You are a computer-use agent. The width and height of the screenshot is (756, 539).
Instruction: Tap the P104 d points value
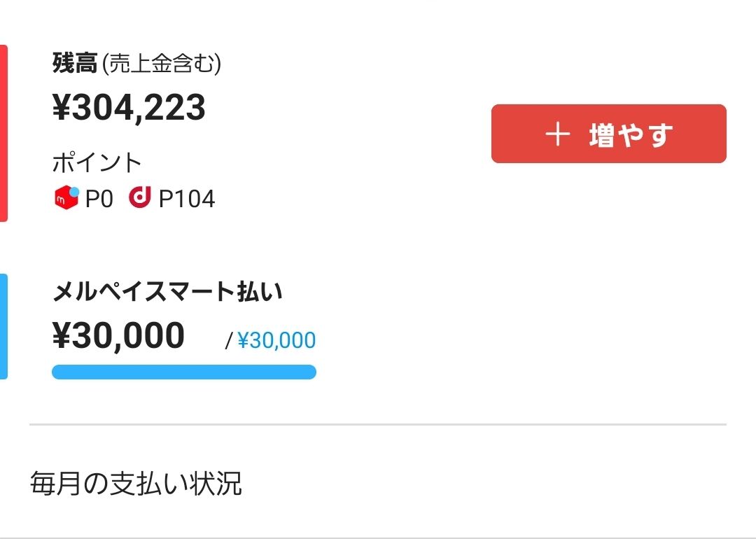(187, 199)
